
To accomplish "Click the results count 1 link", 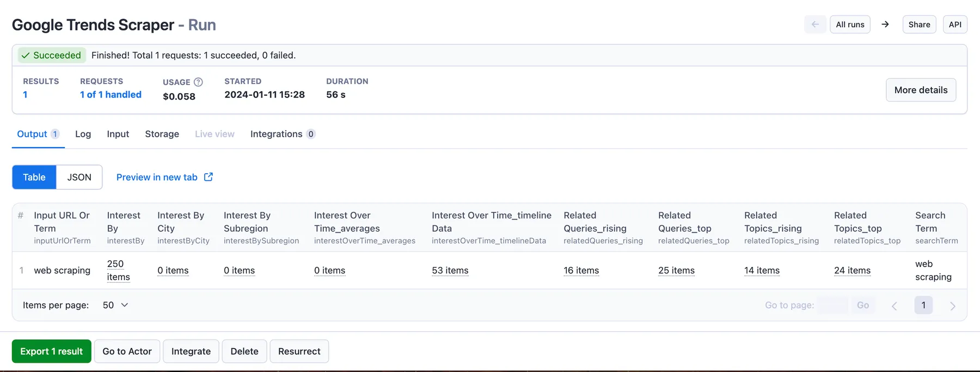I will (x=25, y=95).
